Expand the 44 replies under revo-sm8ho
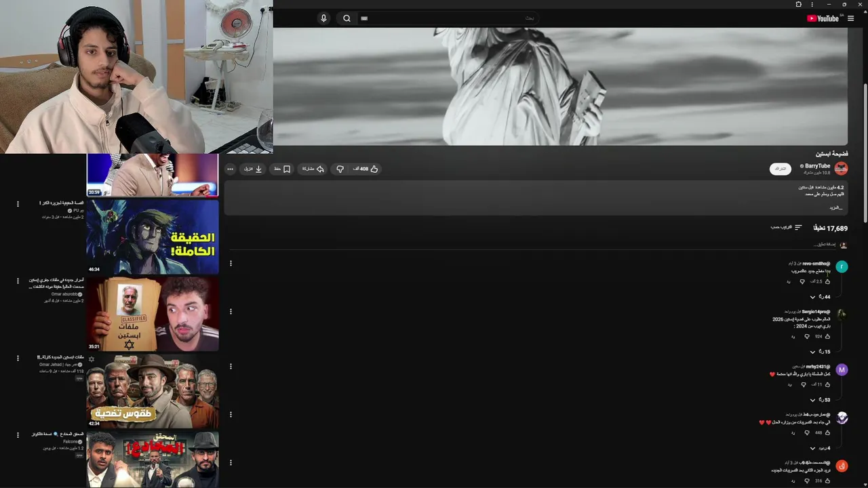 [x=820, y=297]
